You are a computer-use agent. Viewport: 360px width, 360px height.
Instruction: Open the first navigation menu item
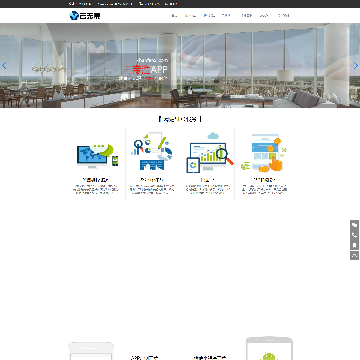174,15
